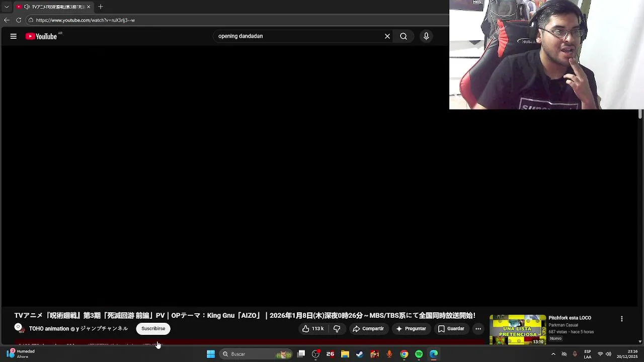Open the Preguntar AI button
Viewport: 644px width, 362px height.
(x=411, y=329)
